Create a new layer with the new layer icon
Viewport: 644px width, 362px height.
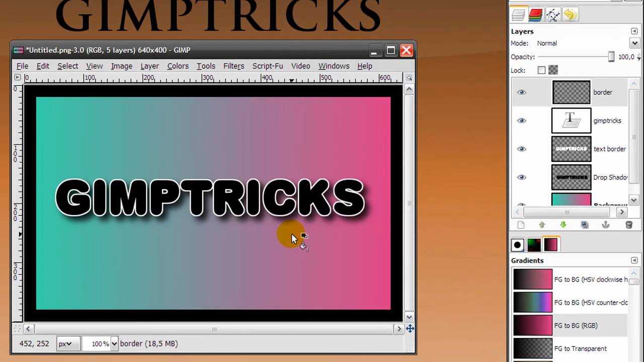click(x=521, y=225)
